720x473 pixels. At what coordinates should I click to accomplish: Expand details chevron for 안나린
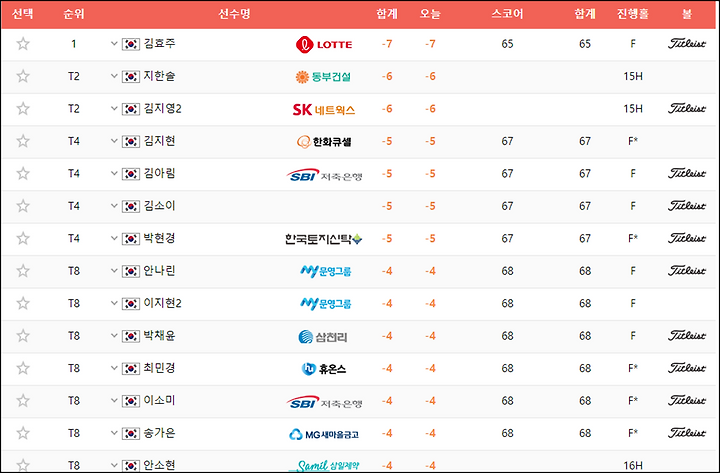point(114,270)
